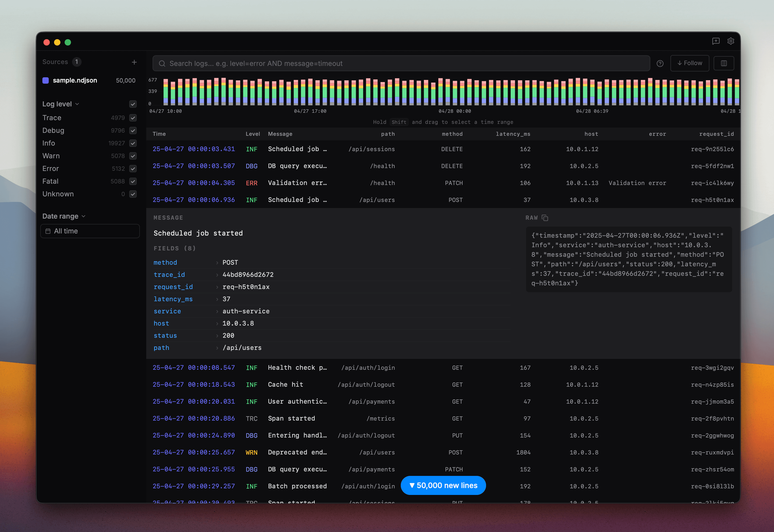Click the Health check log row
The image size is (774, 532).
(443, 368)
